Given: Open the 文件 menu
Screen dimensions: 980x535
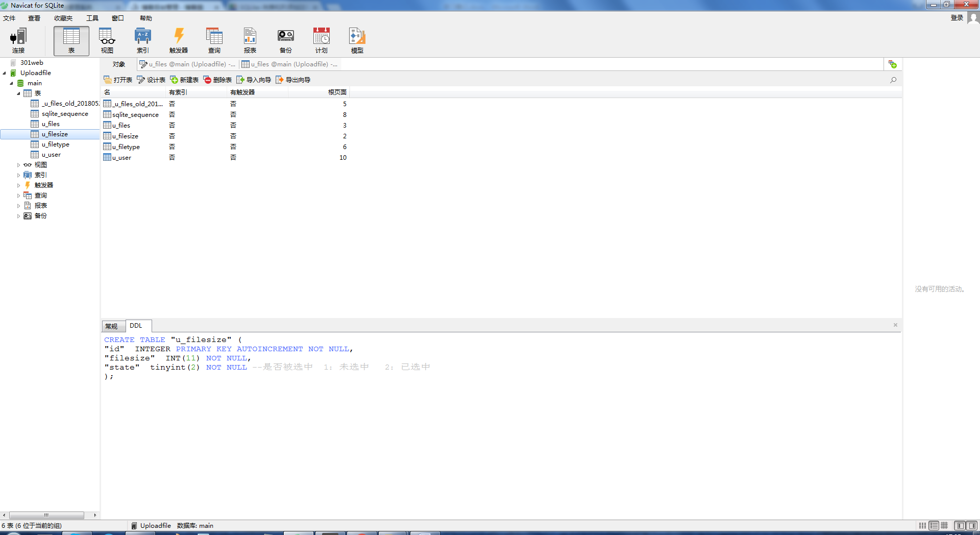Looking at the screenshot, I should point(9,18).
